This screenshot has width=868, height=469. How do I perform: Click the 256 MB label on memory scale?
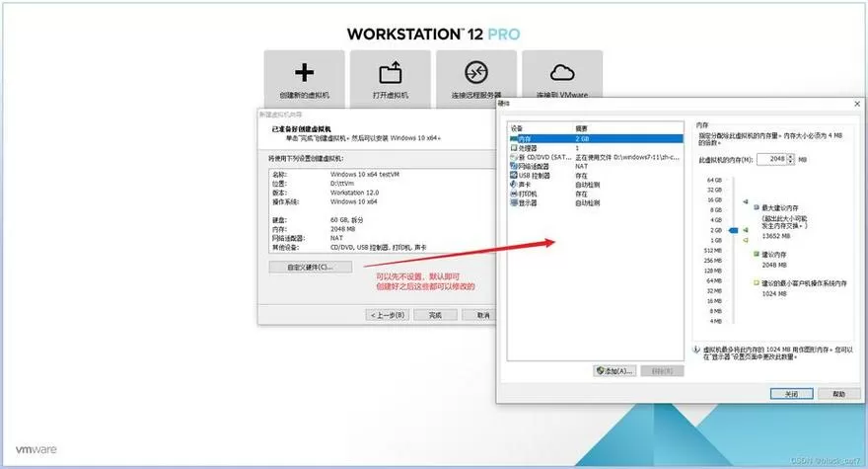tap(713, 261)
